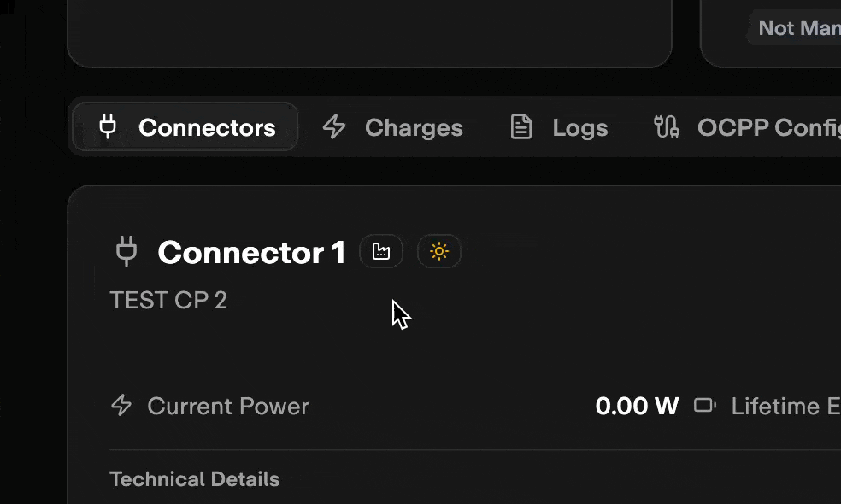Click the lightning icon beside Current Power
The width and height of the screenshot is (841, 504).
tap(122, 406)
